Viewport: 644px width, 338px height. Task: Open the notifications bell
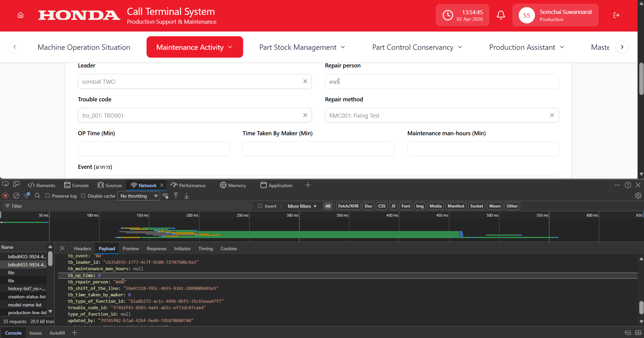tap(501, 15)
